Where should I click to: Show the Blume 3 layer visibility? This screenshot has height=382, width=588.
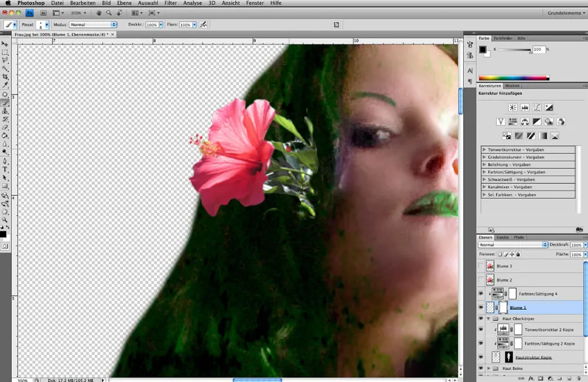pyautogui.click(x=480, y=266)
